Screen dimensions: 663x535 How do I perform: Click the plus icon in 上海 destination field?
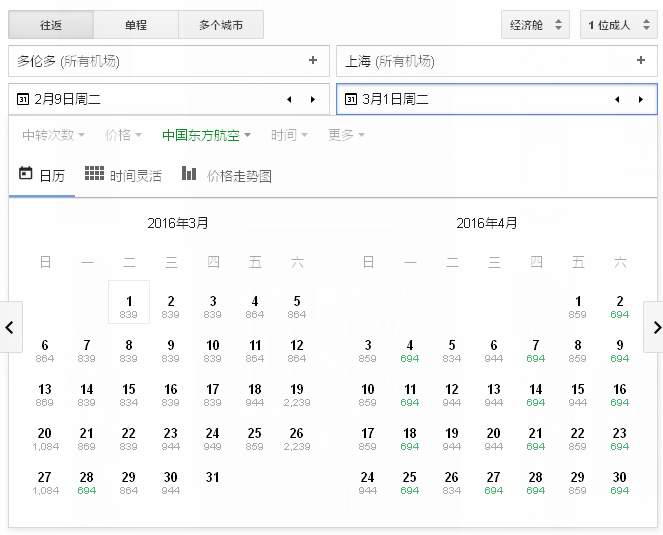tap(640, 61)
